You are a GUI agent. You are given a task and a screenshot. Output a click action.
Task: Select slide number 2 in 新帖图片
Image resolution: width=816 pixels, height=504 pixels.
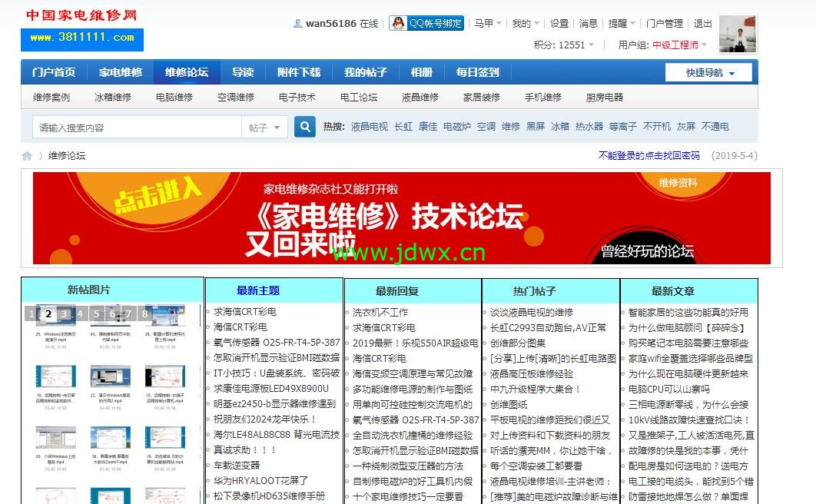[x=48, y=313]
